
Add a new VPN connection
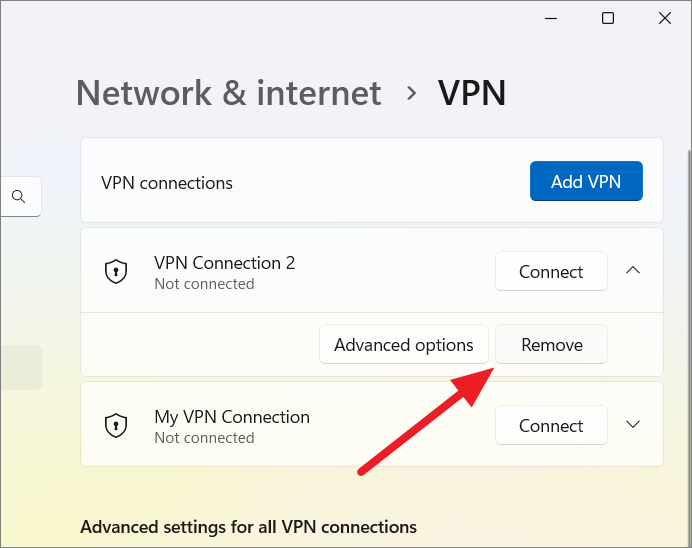click(586, 181)
